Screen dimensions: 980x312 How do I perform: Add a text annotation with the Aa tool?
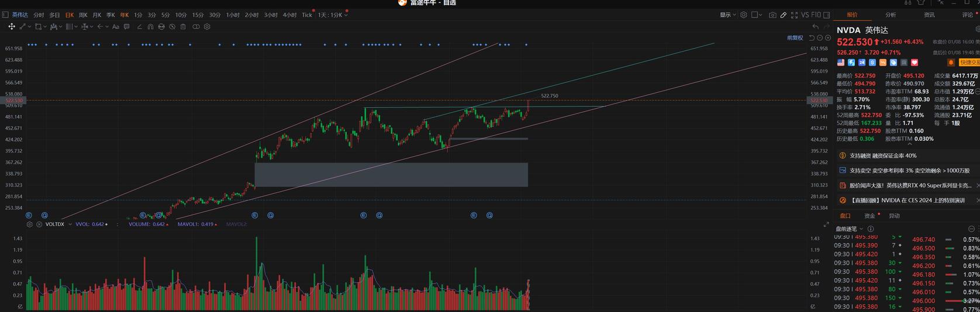[116, 26]
